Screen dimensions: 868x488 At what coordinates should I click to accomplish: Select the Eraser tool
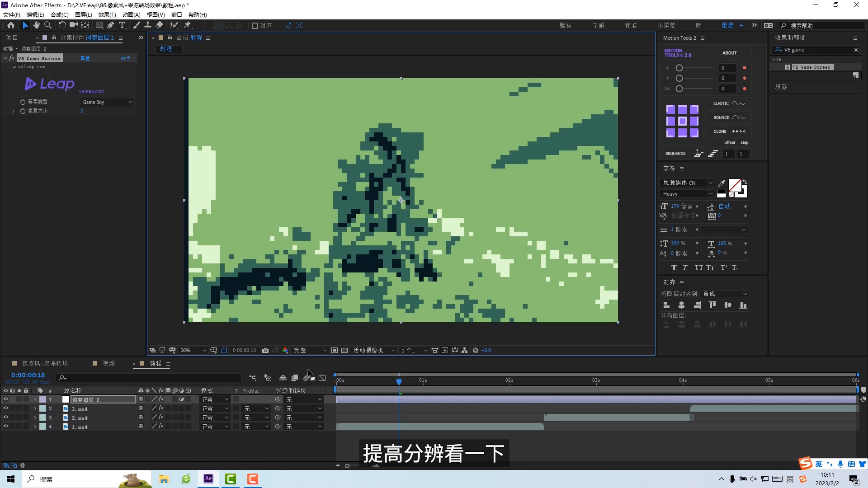tap(160, 25)
